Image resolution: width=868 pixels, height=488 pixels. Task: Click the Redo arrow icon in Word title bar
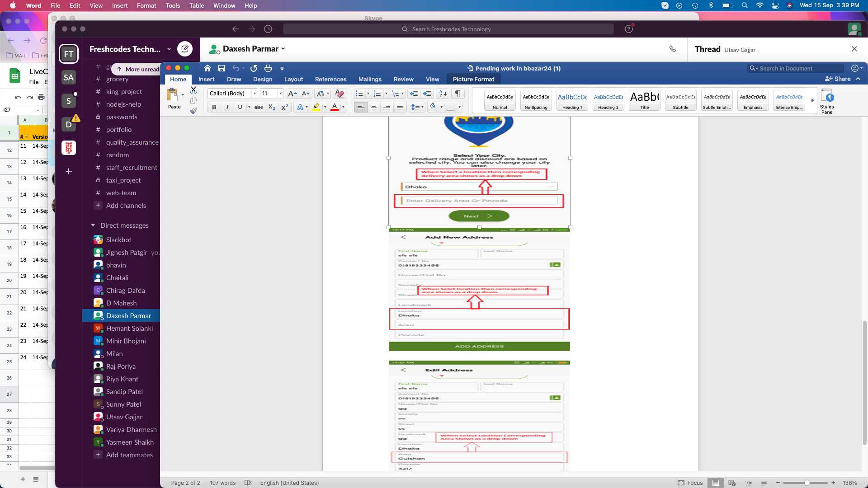pos(254,68)
